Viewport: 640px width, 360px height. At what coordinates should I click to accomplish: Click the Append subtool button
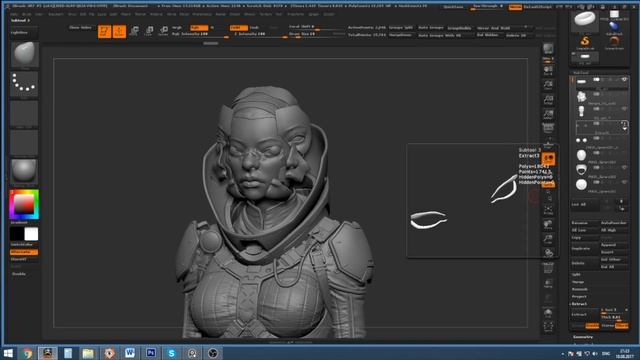click(614, 245)
